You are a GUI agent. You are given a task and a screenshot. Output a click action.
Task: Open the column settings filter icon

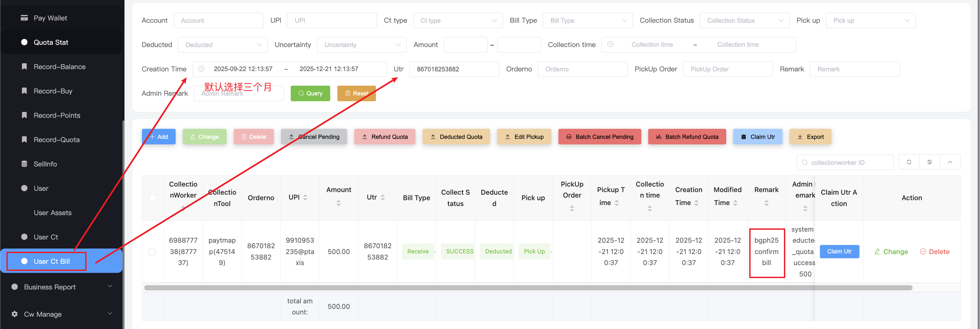(x=929, y=162)
